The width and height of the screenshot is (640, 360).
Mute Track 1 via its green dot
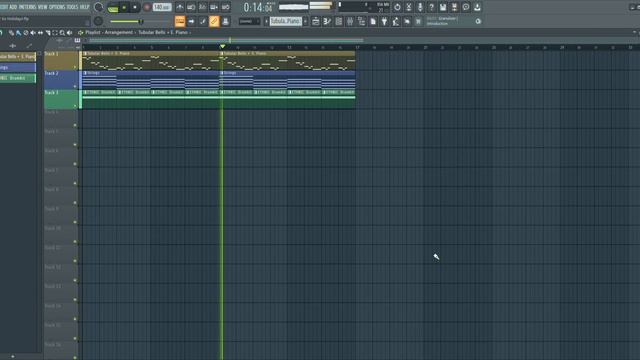[75, 67]
